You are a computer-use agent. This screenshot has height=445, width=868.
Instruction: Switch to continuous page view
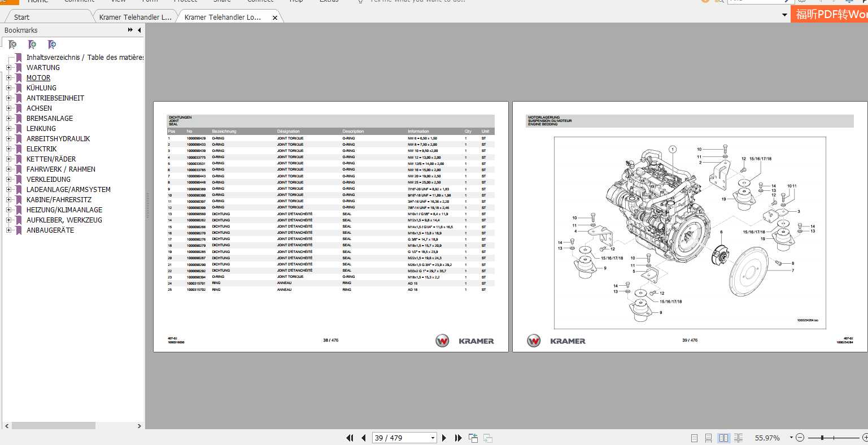point(708,438)
